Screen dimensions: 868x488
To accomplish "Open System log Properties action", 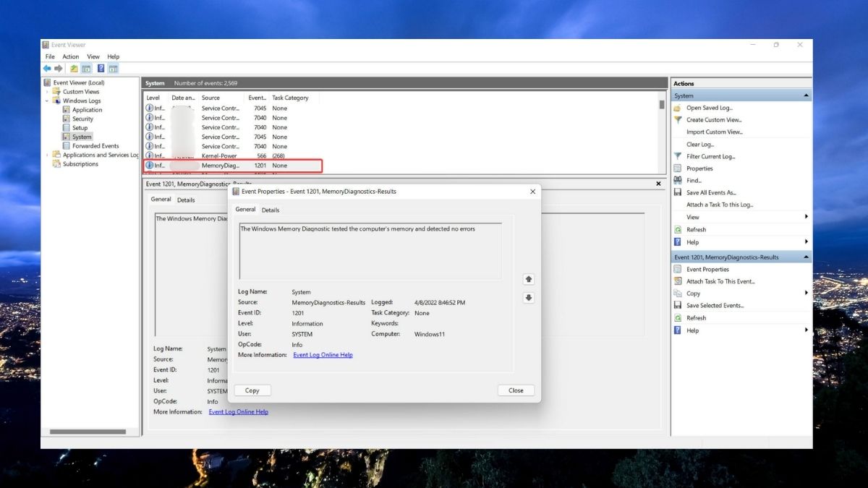I will [699, 168].
